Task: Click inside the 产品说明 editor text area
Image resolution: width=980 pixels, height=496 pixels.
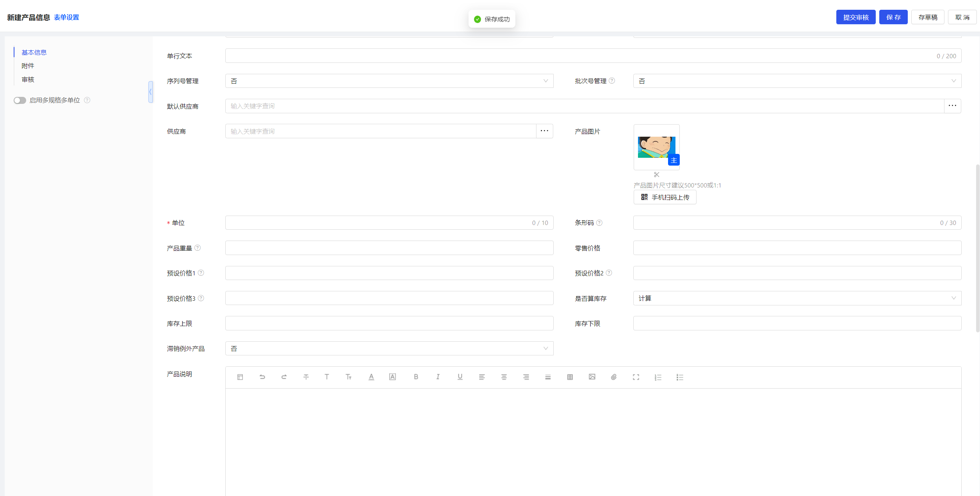Action: 593,442
